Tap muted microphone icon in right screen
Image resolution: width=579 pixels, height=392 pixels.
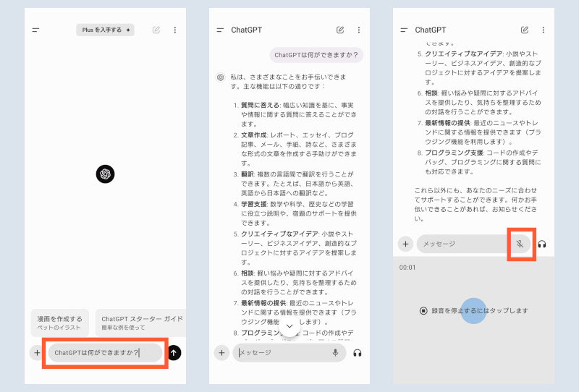click(520, 244)
